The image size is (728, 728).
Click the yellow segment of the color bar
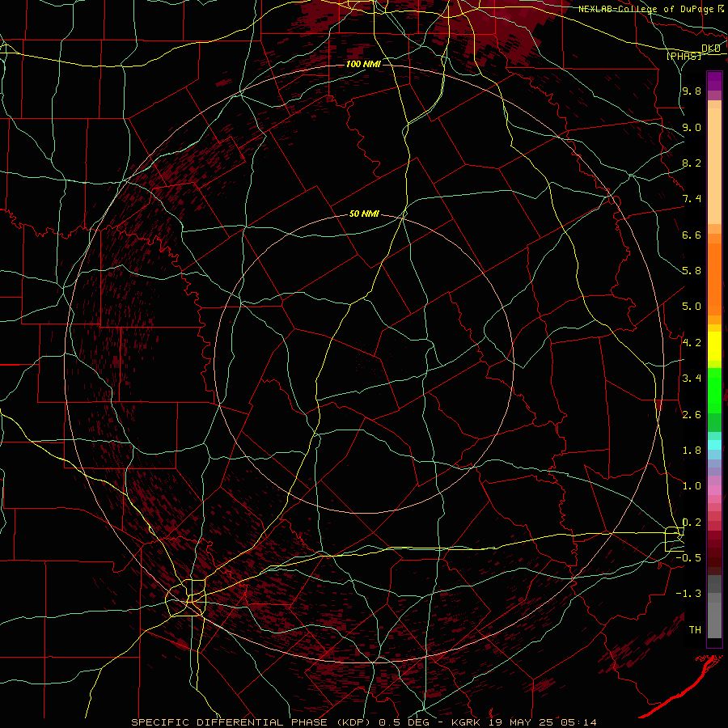click(x=714, y=346)
